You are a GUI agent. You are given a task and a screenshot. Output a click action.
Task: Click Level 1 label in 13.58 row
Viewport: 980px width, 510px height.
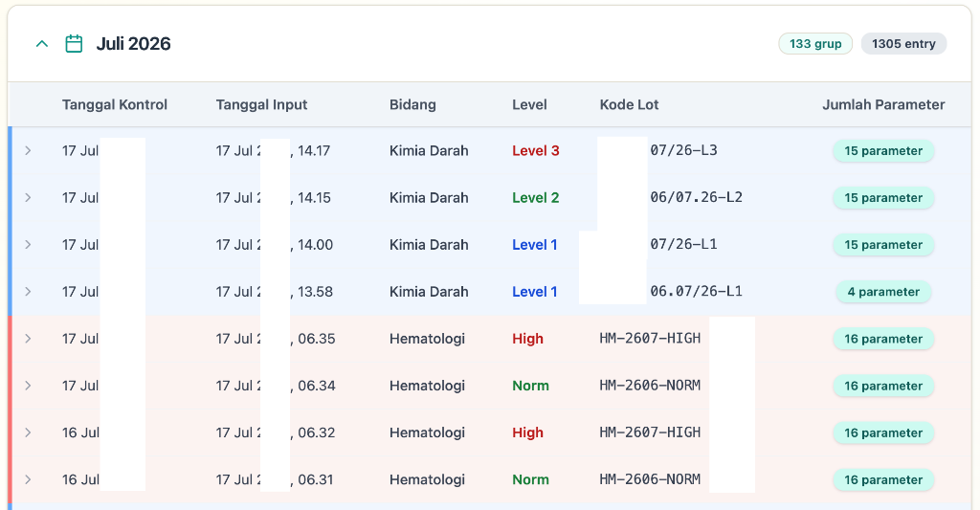click(534, 291)
